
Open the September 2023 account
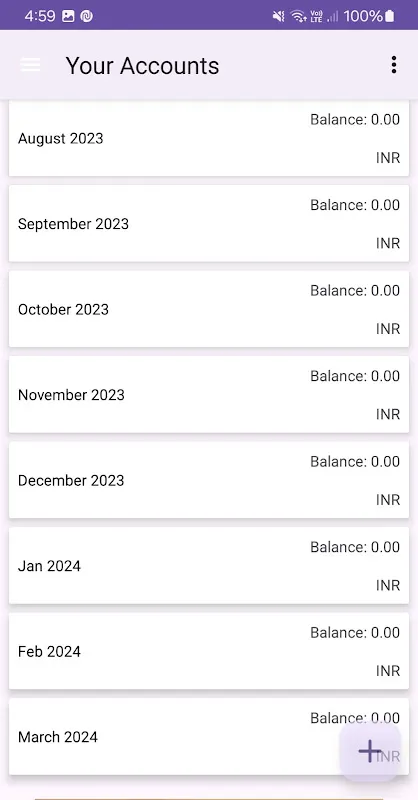[x=209, y=223]
